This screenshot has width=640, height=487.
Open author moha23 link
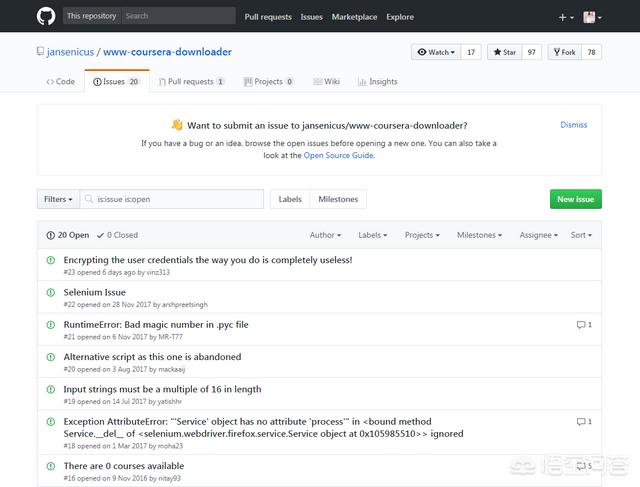(x=170, y=446)
